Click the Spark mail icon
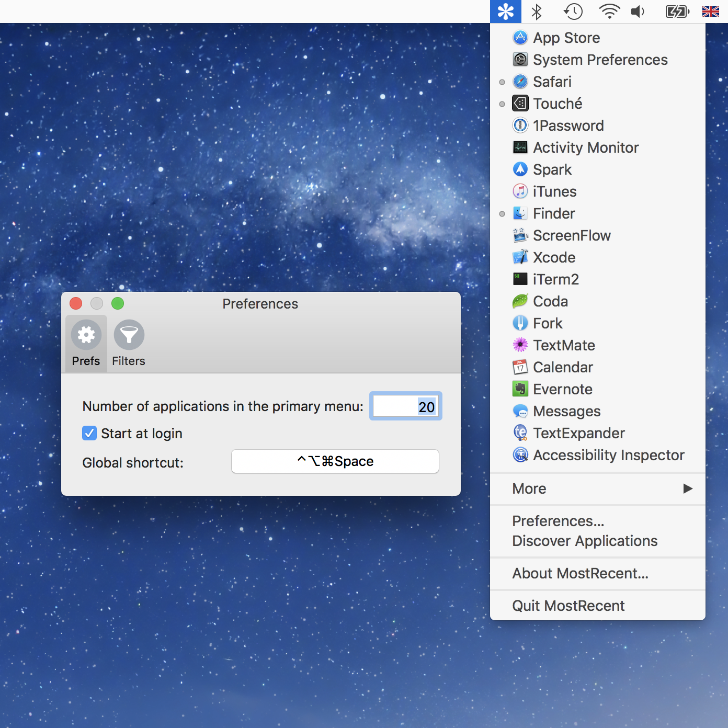728x728 pixels. pos(520,169)
